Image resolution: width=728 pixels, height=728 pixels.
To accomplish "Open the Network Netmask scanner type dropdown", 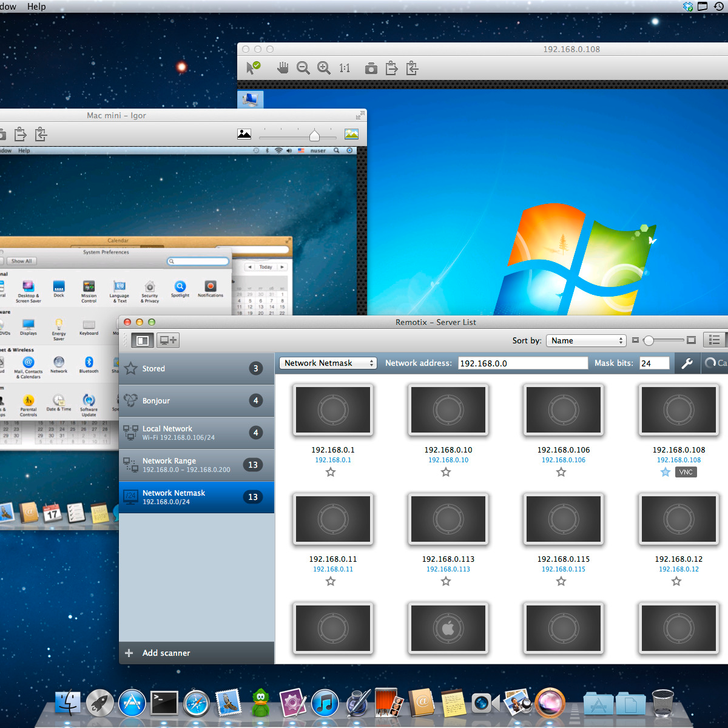I will [x=328, y=363].
